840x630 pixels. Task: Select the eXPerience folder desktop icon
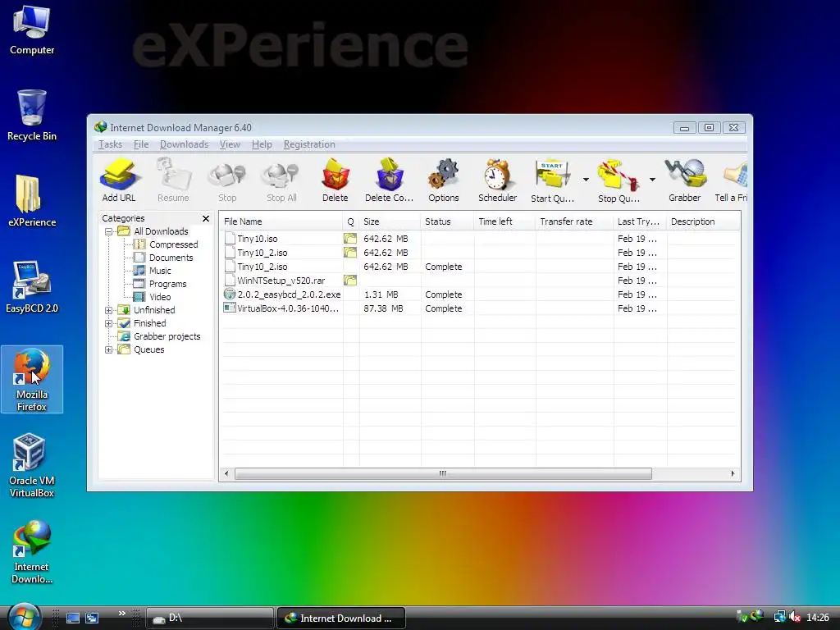32,201
